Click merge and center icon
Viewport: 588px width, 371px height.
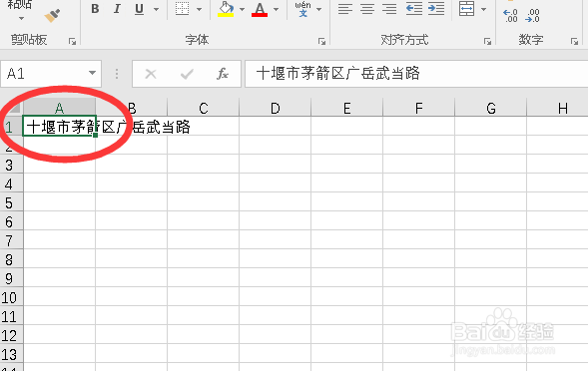(x=466, y=9)
